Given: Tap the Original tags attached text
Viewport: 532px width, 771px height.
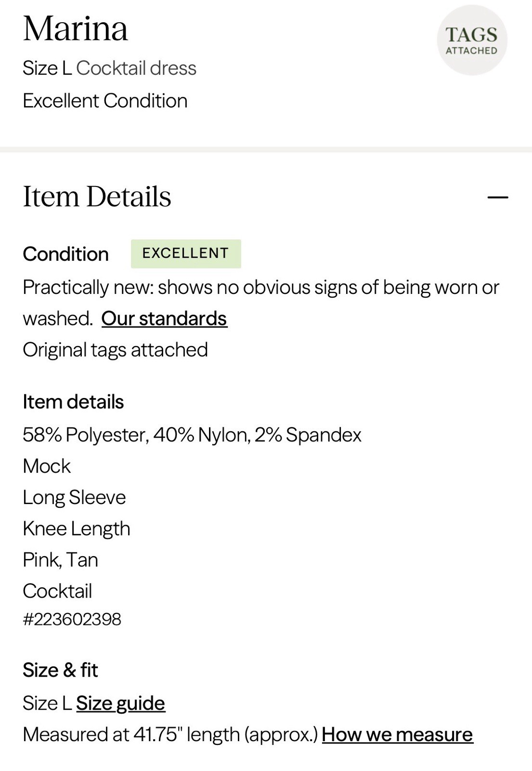Looking at the screenshot, I should (116, 350).
